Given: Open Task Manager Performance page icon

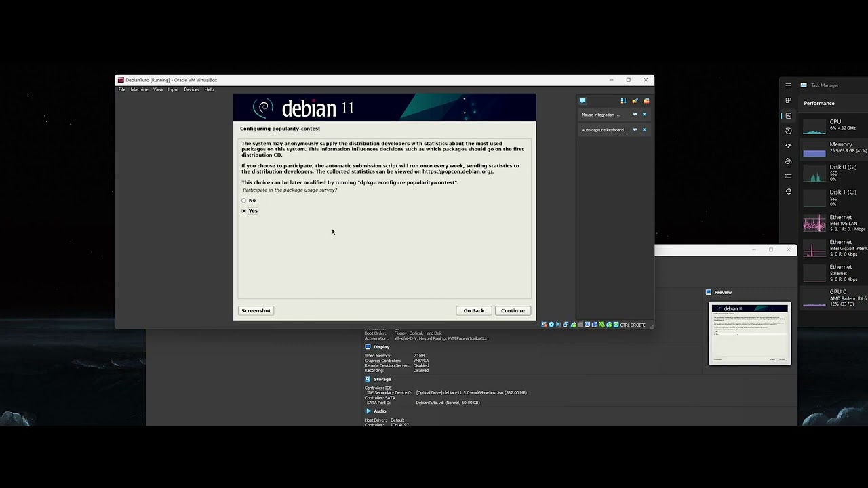Looking at the screenshot, I should coord(788,116).
